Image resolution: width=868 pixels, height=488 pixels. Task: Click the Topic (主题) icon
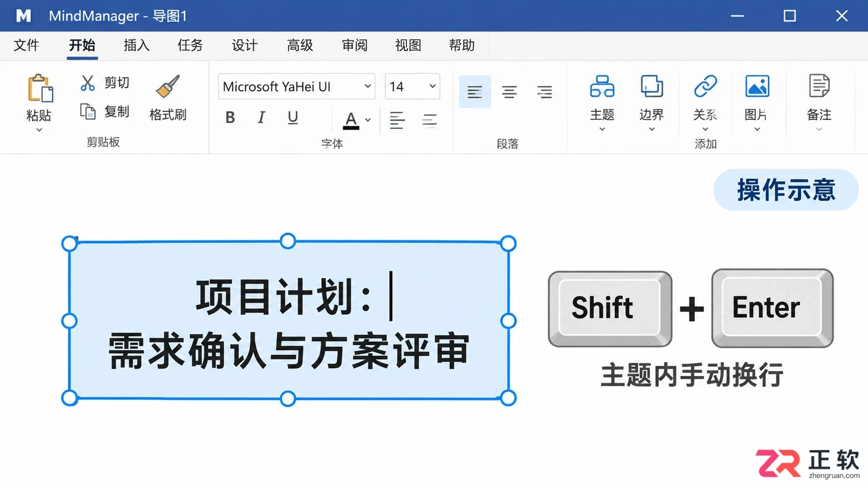[x=602, y=87]
